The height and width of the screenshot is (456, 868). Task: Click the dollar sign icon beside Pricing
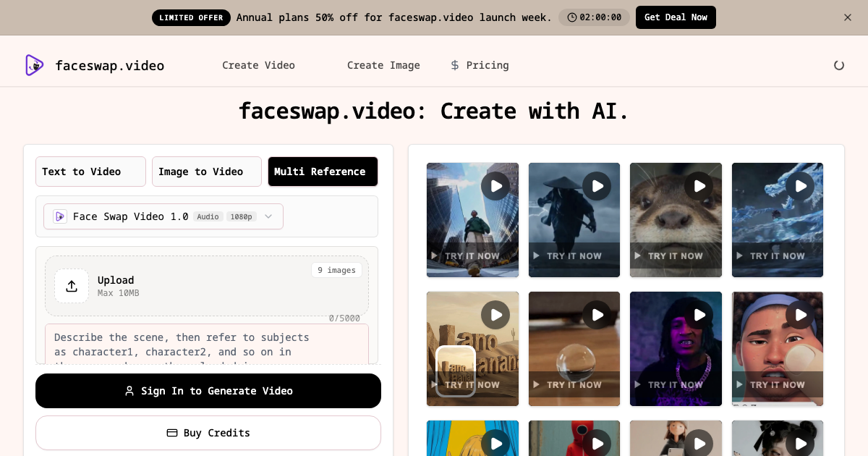(455, 65)
